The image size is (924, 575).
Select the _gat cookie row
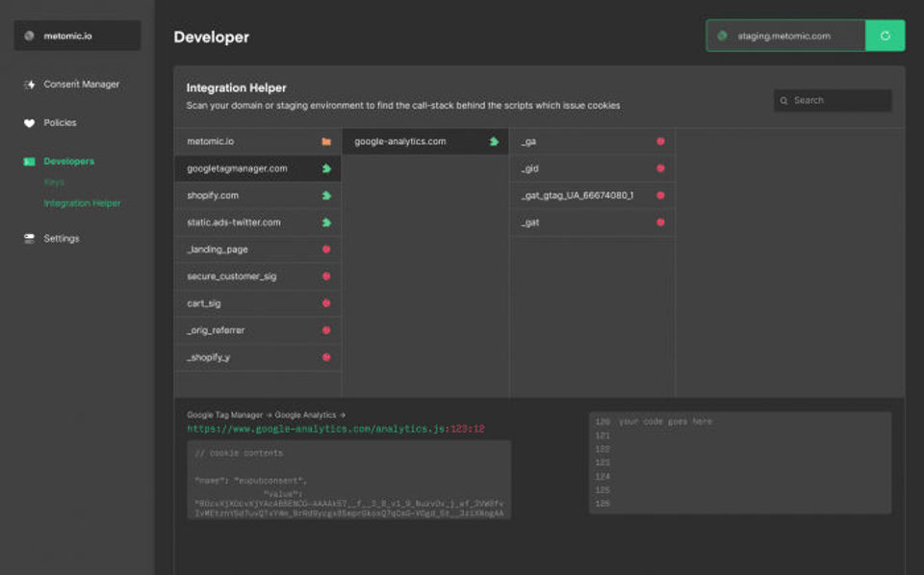pyautogui.click(x=592, y=222)
